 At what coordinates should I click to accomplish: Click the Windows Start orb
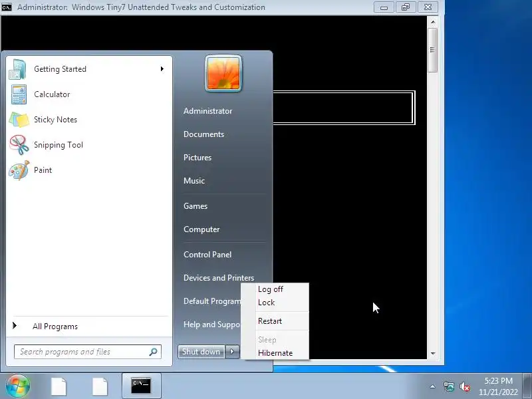click(17, 386)
